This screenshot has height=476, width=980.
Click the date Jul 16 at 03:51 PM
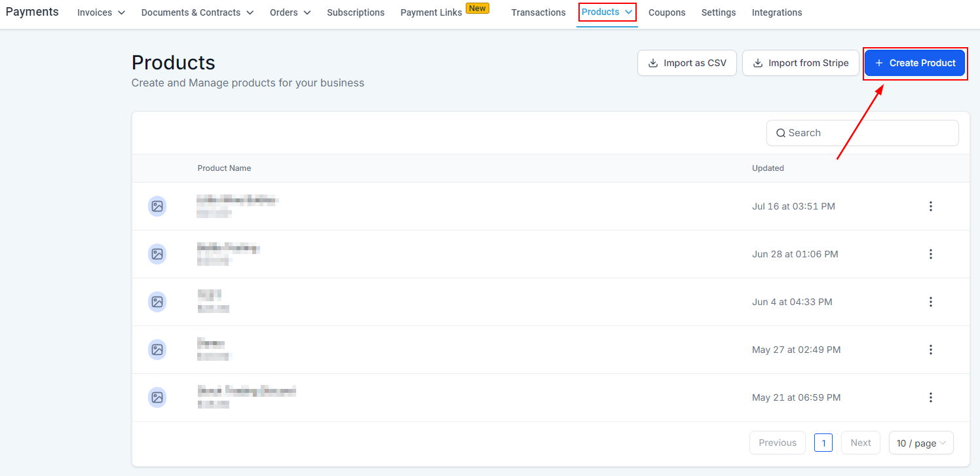tap(793, 206)
